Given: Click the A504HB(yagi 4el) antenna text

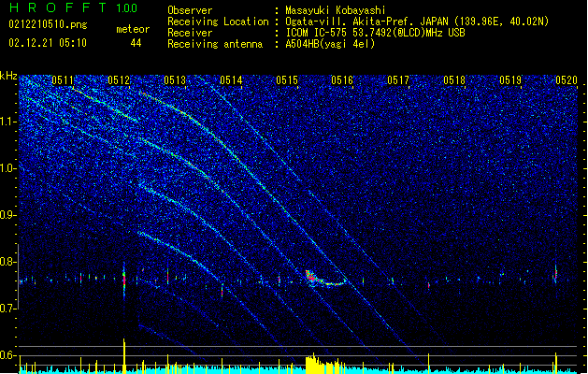Looking at the screenshot, I should point(330,44).
